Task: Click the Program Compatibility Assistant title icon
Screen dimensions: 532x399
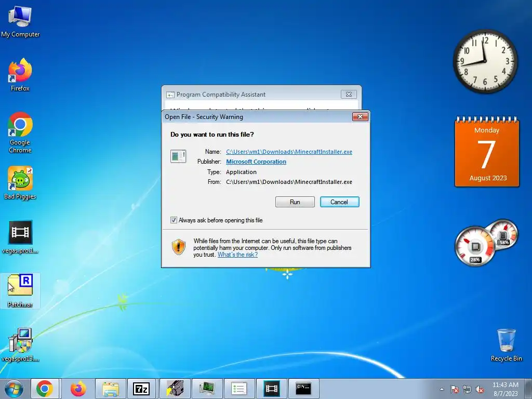Action: tap(170, 95)
